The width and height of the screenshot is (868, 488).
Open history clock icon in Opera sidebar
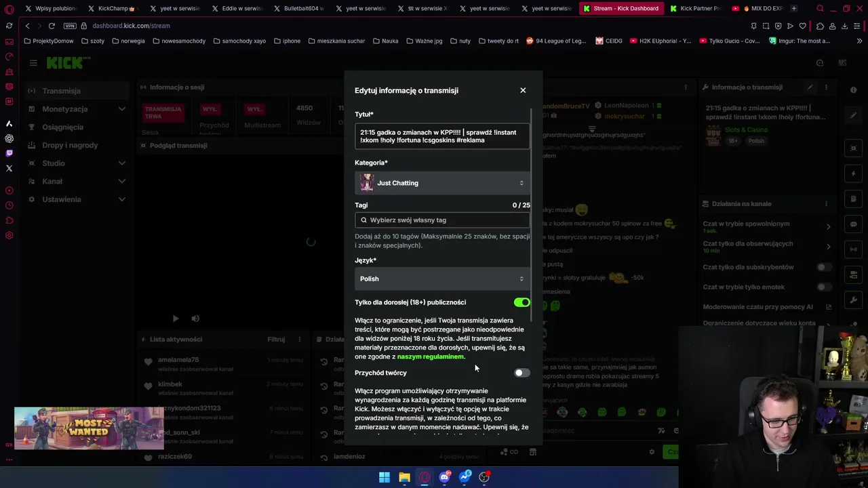click(x=9, y=205)
